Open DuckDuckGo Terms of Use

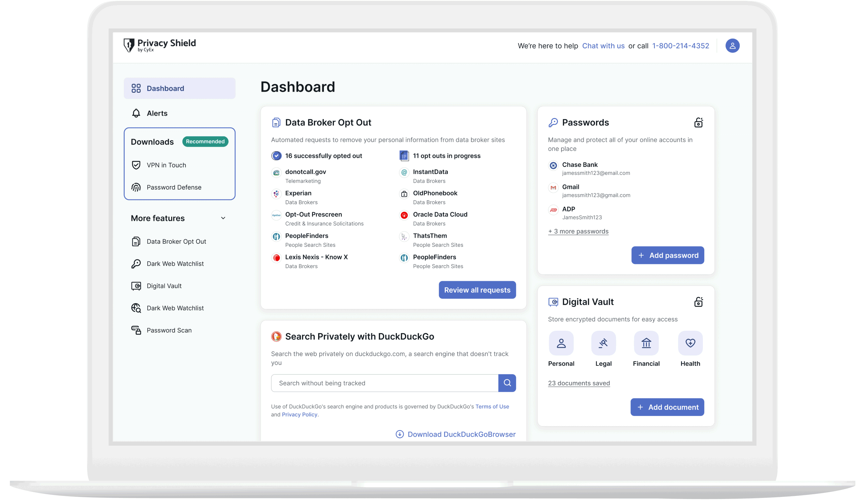tap(492, 407)
